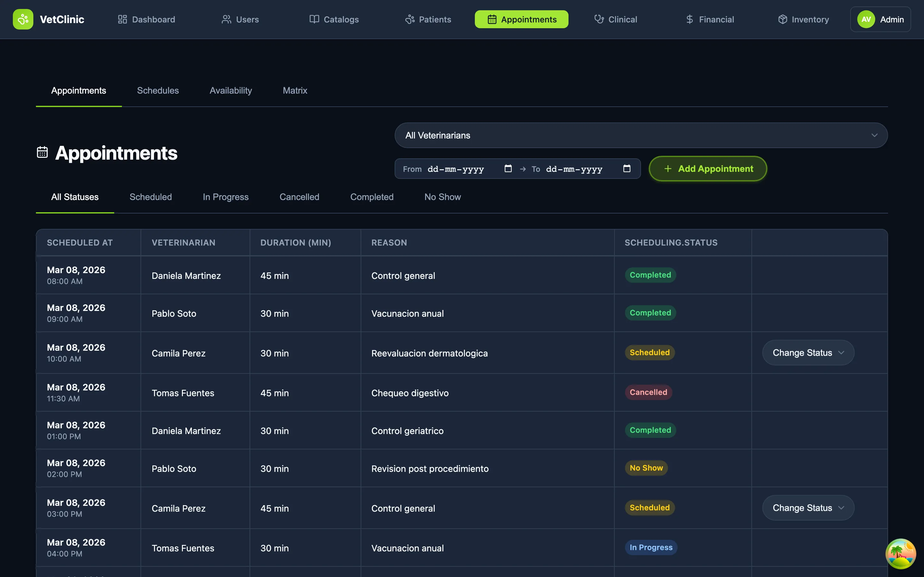
Task: Filter by the No Show status tab
Action: coord(442,197)
